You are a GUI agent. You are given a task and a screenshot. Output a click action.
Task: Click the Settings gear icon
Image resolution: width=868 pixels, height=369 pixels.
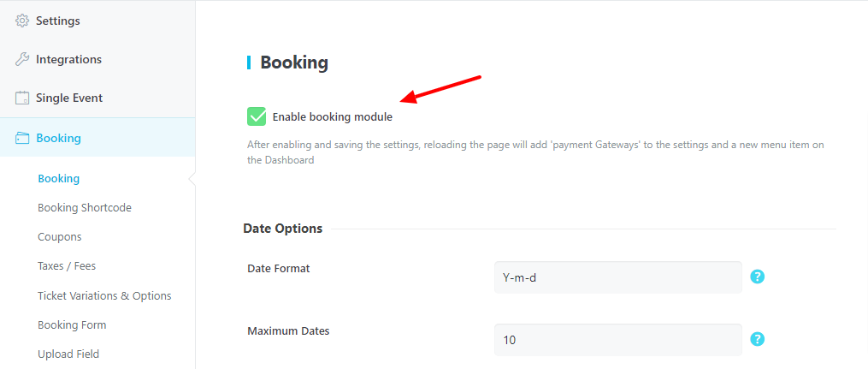(22, 21)
